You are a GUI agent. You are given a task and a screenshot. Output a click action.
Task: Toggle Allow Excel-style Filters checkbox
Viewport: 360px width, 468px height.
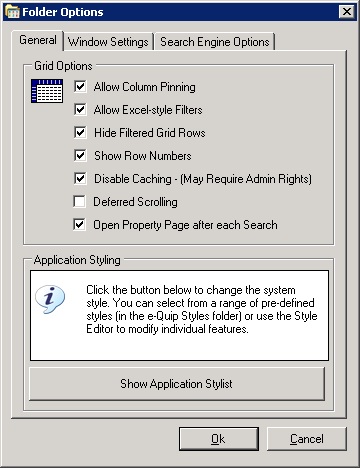click(x=80, y=109)
